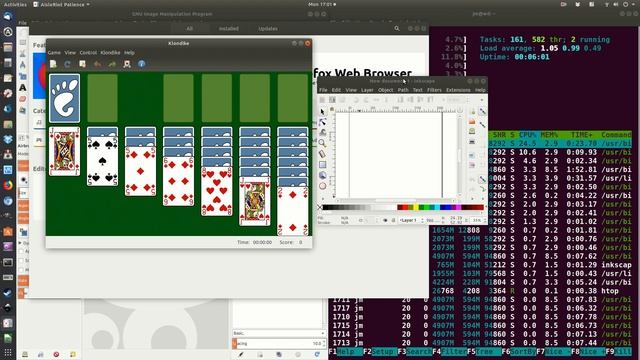
Task: Open Steam from the Ubuntu dock
Action: click(8, 293)
